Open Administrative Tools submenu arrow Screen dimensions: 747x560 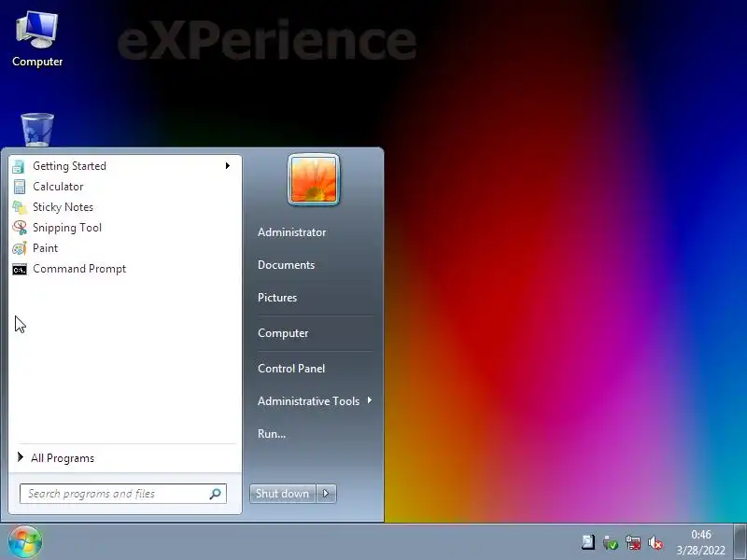(x=370, y=400)
